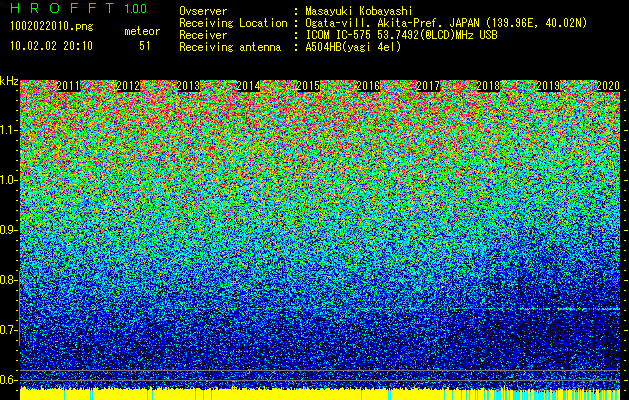
Task: Click the 2013 time marker
Action: click(188, 86)
